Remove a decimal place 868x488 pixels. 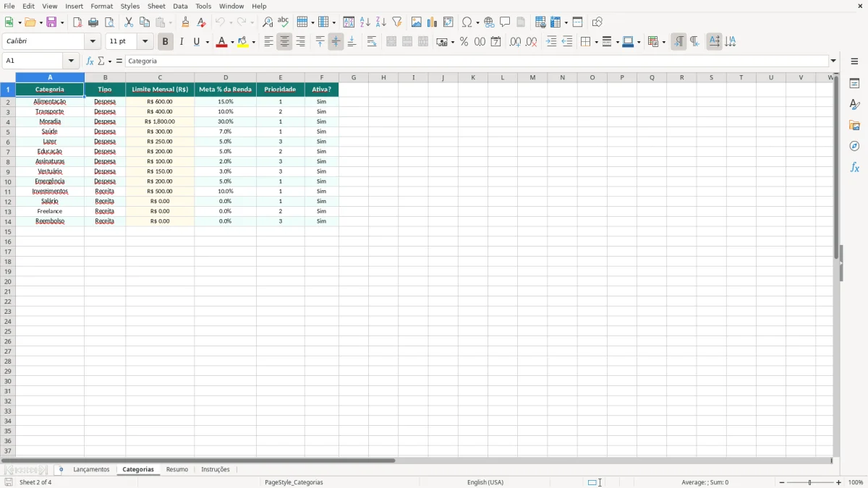pos(532,42)
